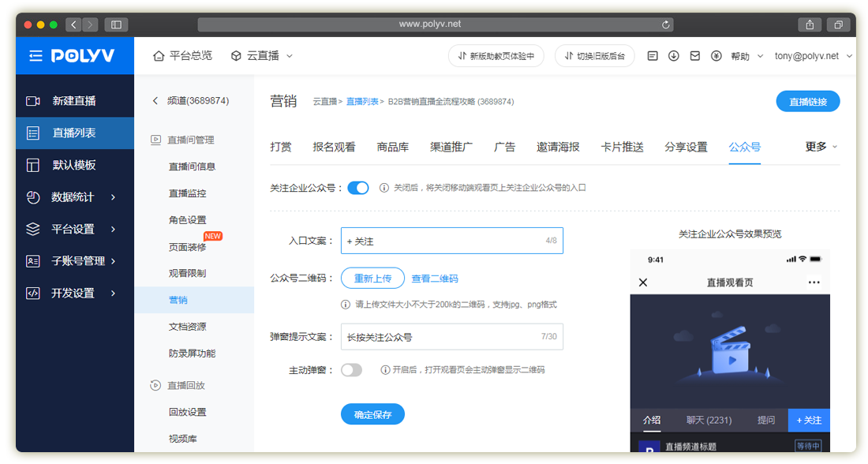The width and height of the screenshot is (868, 464).
Task: Click the 入口文案 text input field
Action: point(442,241)
